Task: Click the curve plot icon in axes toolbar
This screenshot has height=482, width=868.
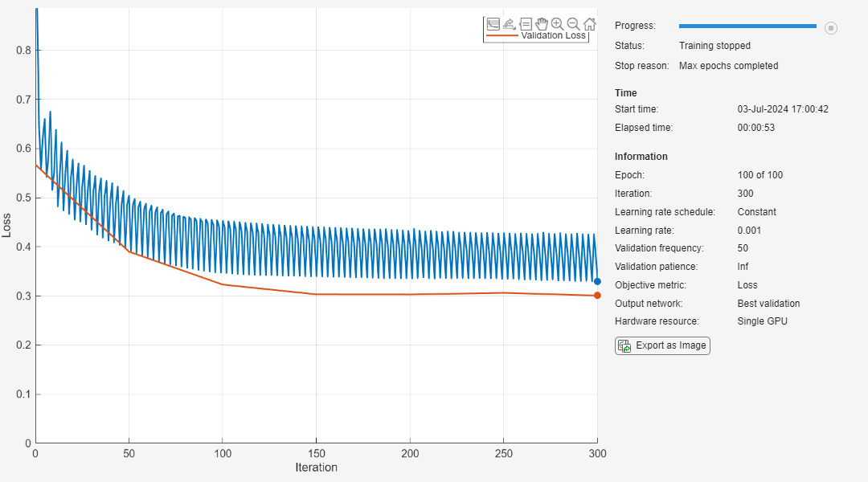Action: (x=493, y=24)
